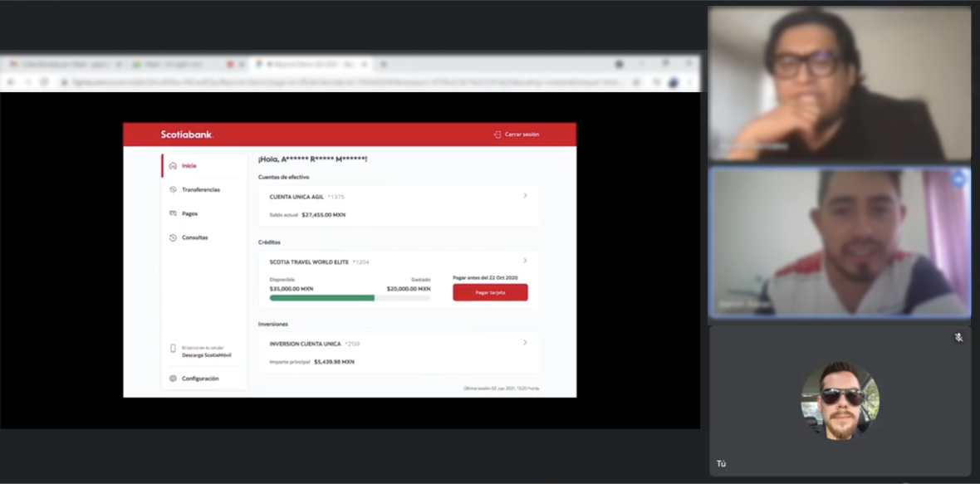Click the Tú label on bottom tile
980x484 pixels.
pos(721,464)
